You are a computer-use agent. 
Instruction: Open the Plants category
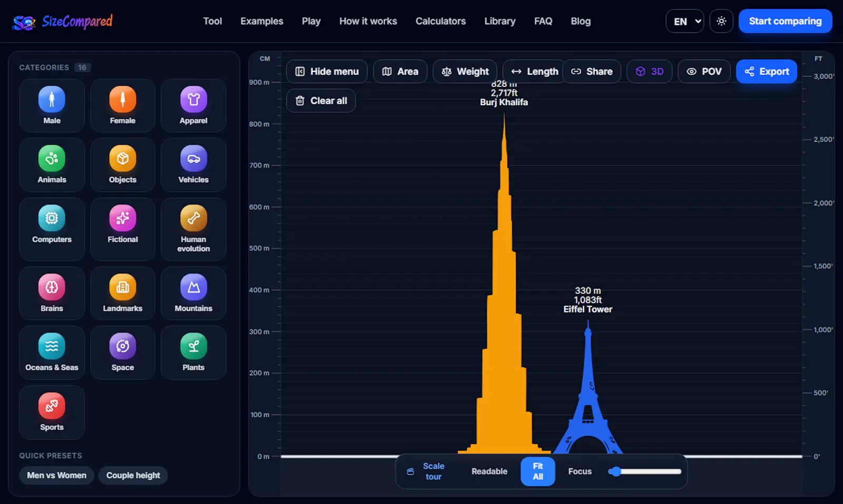(x=193, y=352)
